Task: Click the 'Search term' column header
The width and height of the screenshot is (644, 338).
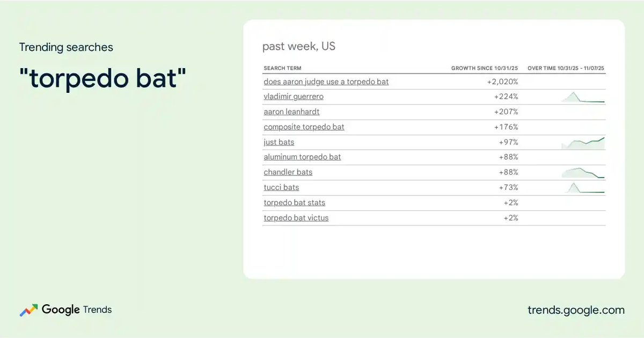Action: click(282, 68)
